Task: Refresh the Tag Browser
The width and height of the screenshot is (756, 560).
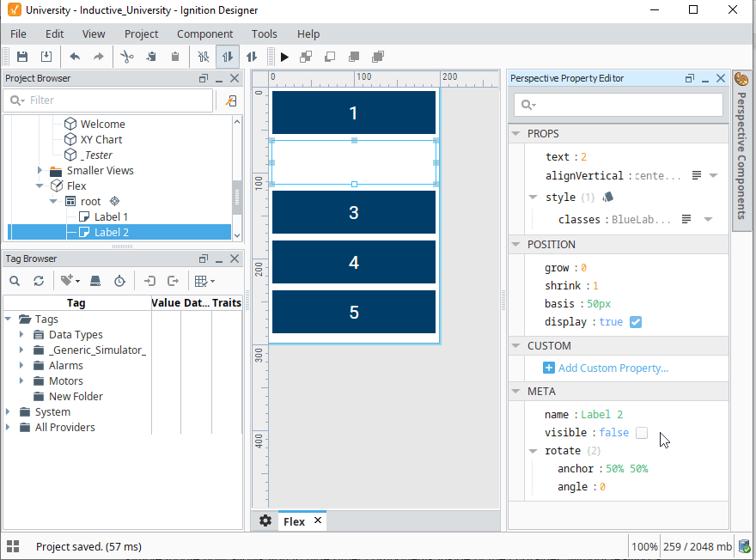Action: click(x=39, y=281)
